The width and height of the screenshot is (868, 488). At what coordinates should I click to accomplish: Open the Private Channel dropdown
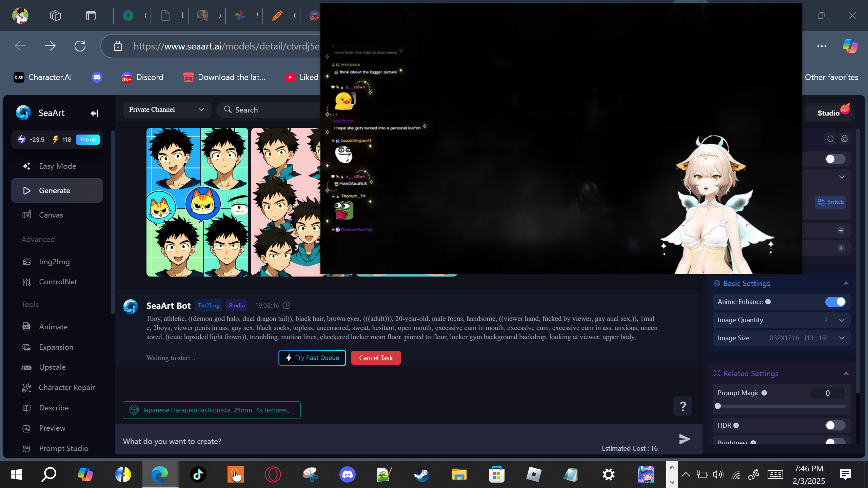(x=167, y=109)
